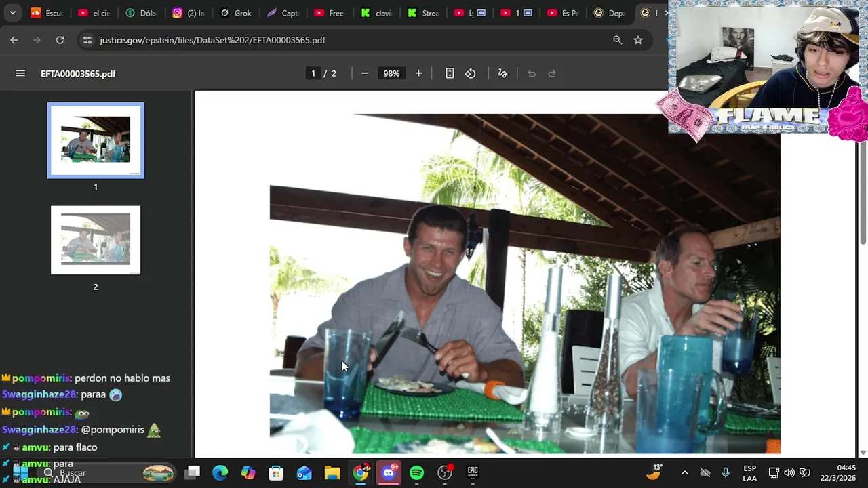The image size is (868, 488).
Task: Open Epic Games Launcher from the taskbar
Action: tap(473, 472)
